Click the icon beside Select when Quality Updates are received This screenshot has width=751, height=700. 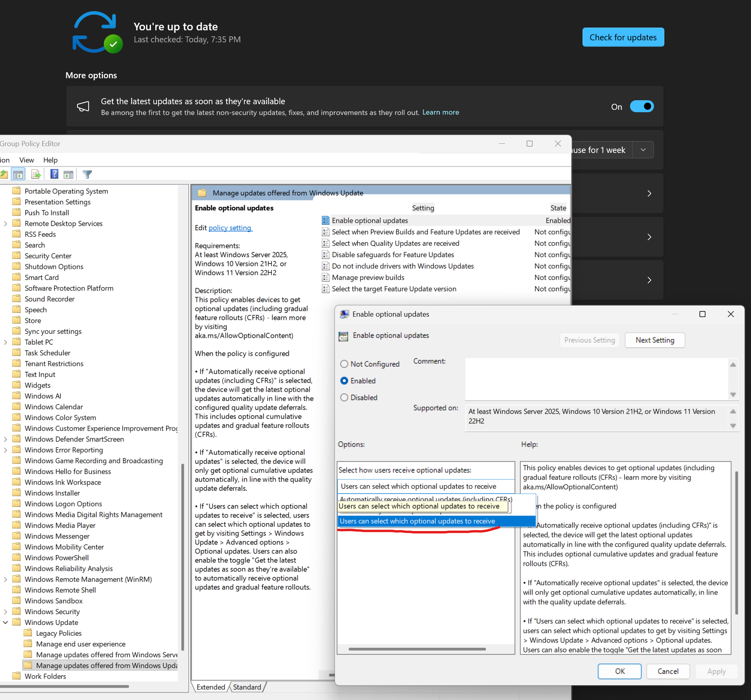point(326,243)
